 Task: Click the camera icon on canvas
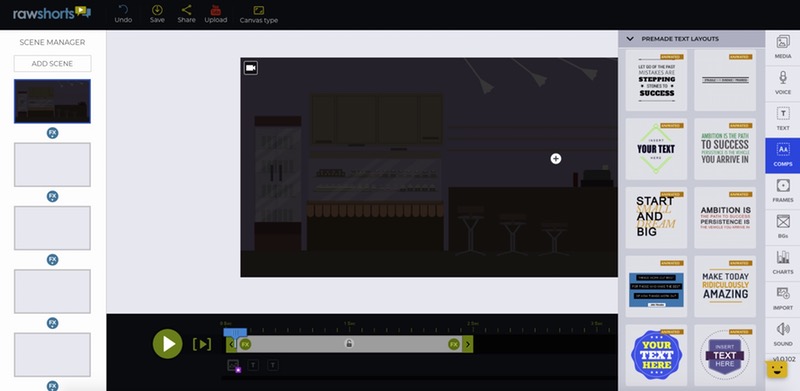tap(251, 68)
